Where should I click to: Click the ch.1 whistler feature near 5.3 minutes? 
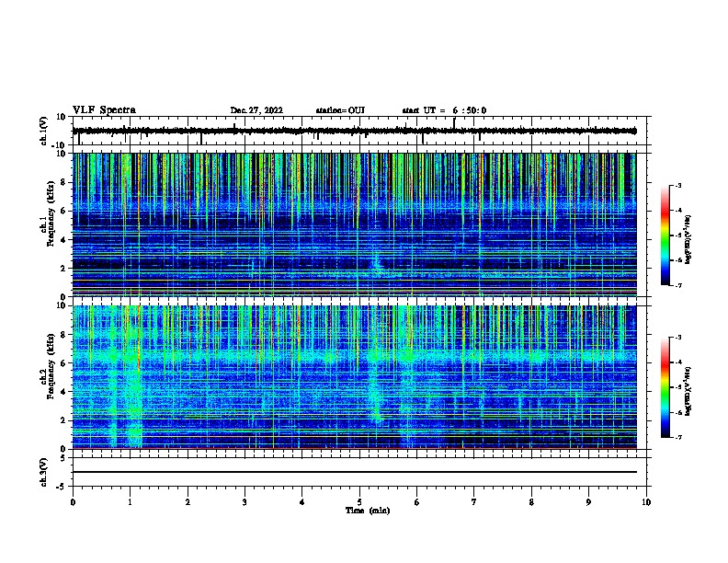point(377,265)
